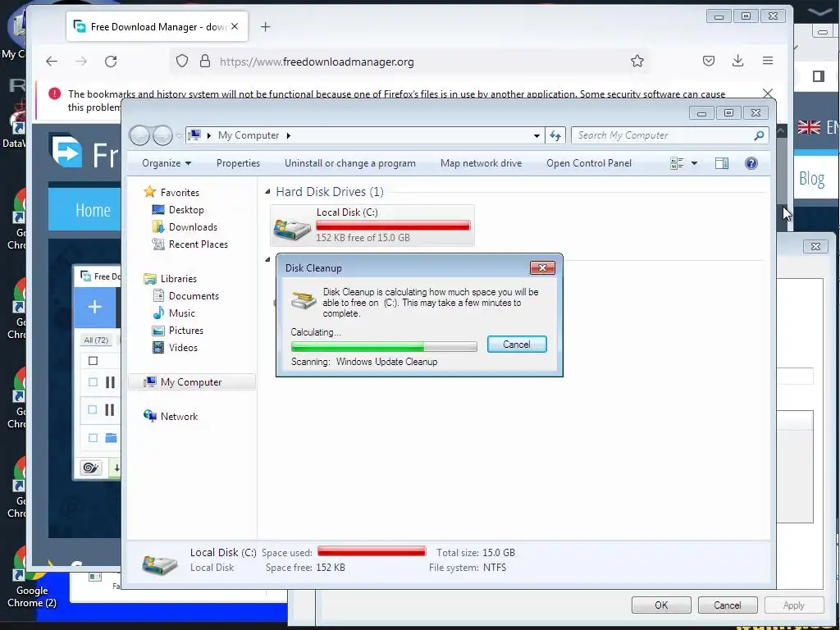
Task: Select Map network drive
Action: point(481,163)
